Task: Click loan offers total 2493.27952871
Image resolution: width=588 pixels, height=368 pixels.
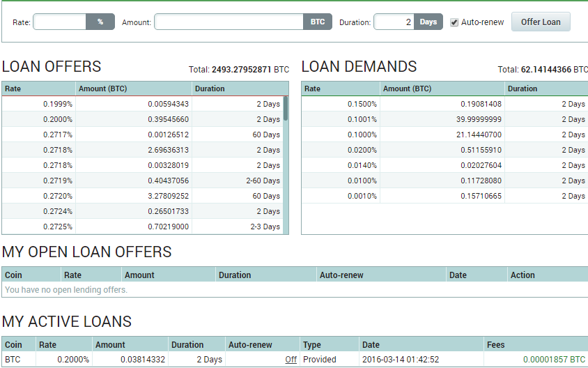Action: point(241,70)
